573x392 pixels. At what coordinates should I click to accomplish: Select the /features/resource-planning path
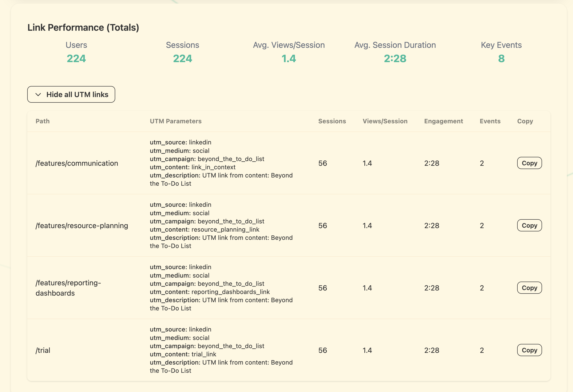82,226
